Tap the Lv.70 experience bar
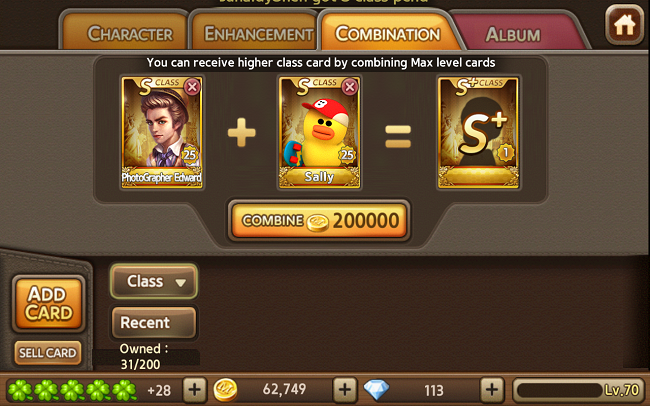Viewport: 650px width, 406px height. (578, 390)
